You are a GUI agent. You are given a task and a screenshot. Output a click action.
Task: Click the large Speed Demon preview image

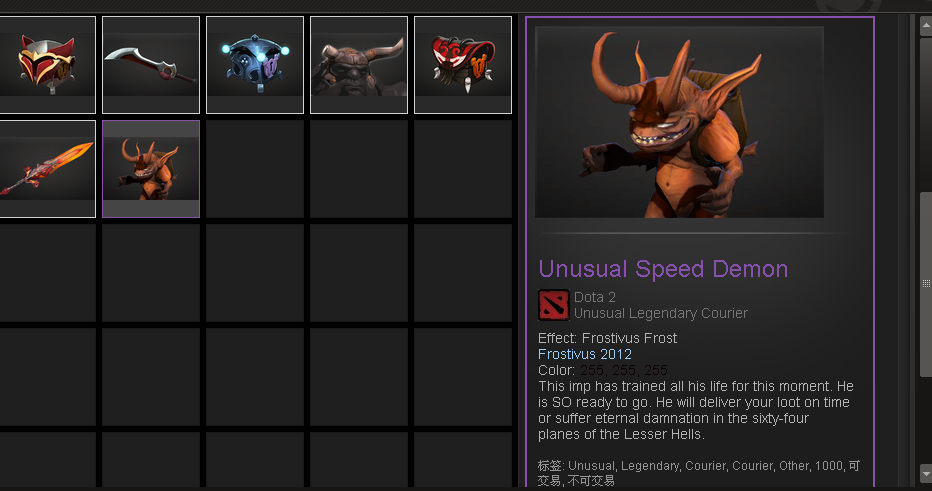679,122
